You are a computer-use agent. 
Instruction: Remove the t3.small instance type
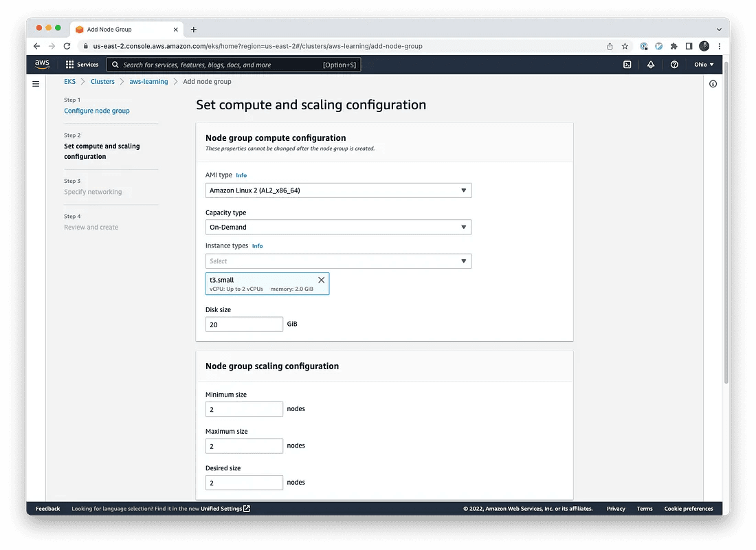pos(321,280)
